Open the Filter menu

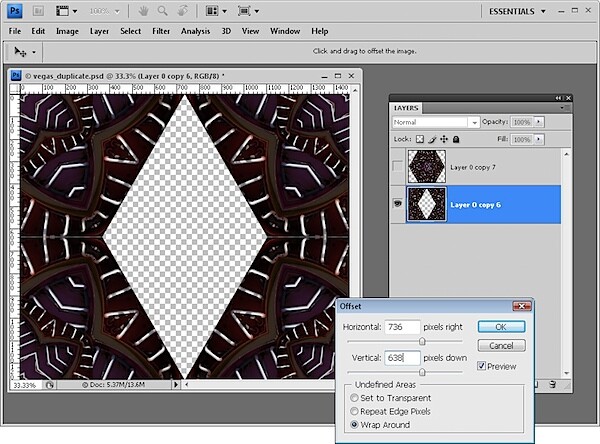tap(161, 31)
